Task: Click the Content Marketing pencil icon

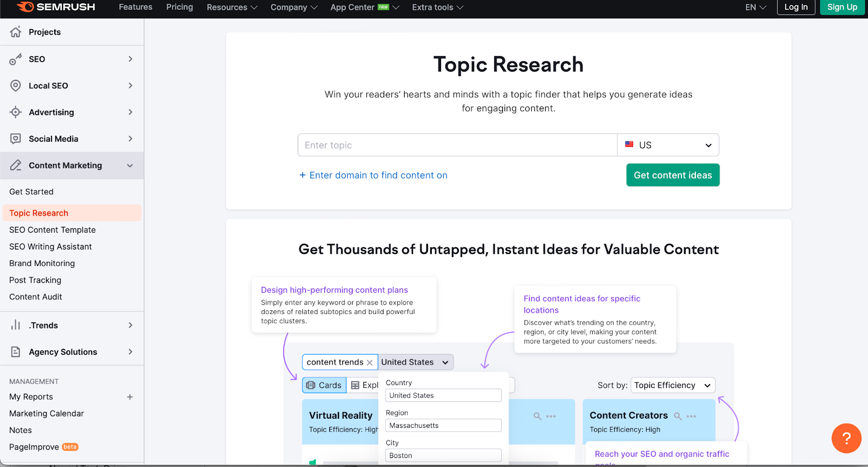Action: [16, 165]
